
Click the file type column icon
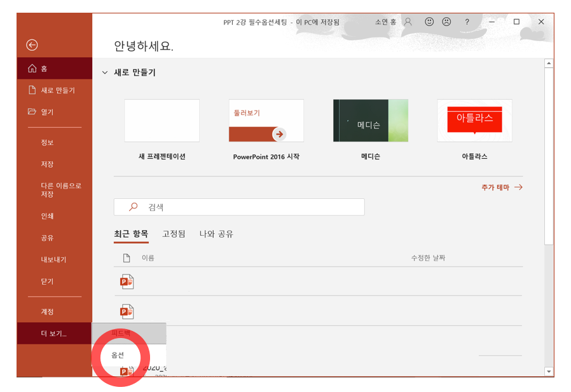pyautogui.click(x=127, y=258)
